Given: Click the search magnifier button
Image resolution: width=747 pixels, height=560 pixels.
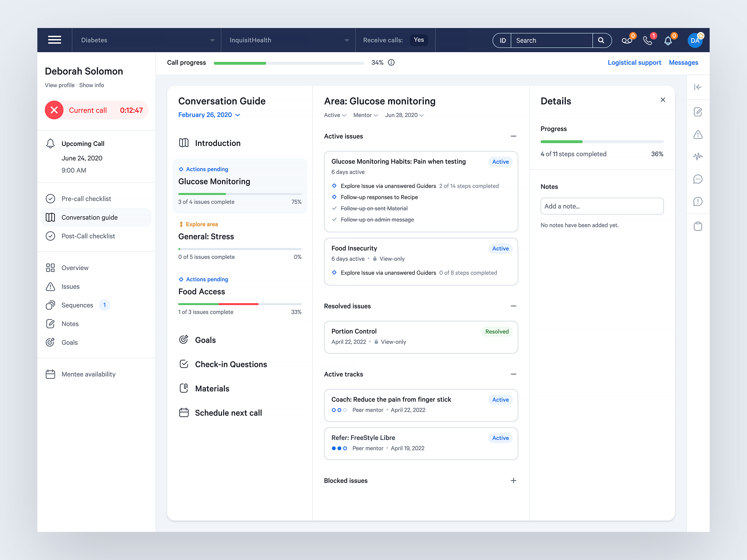Looking at the screenshot, I should point(601,40).
